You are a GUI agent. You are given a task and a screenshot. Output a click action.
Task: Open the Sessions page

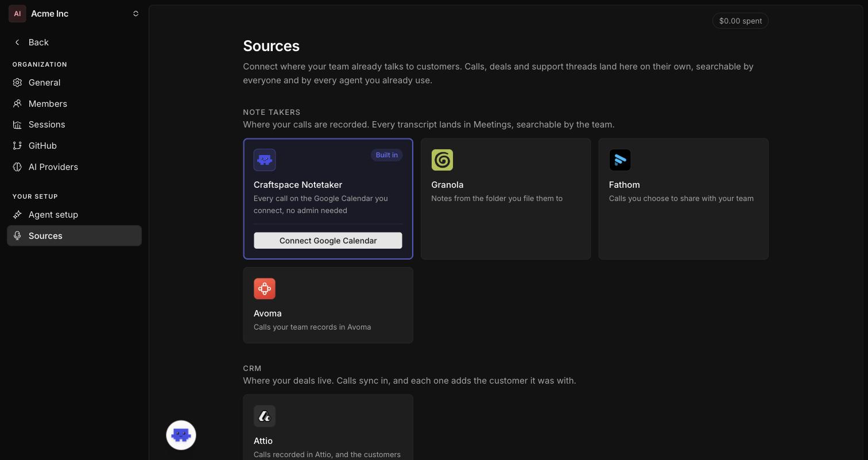[x=74, y=125]
